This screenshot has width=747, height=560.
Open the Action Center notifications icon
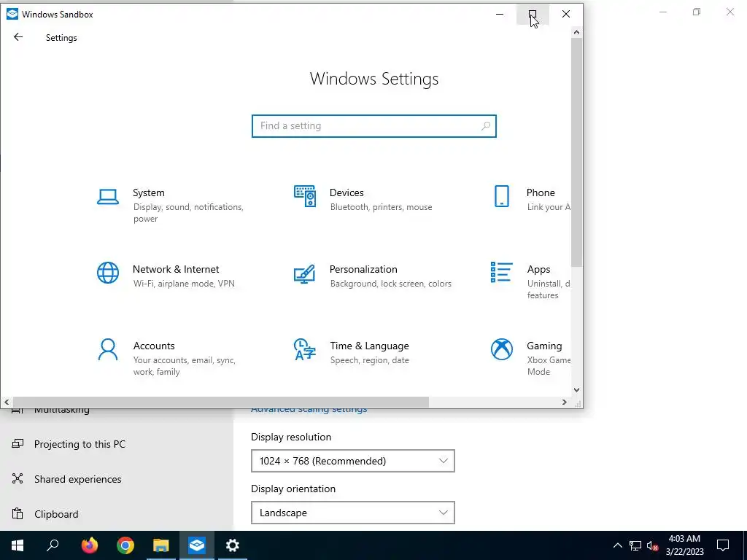[723, 545]
